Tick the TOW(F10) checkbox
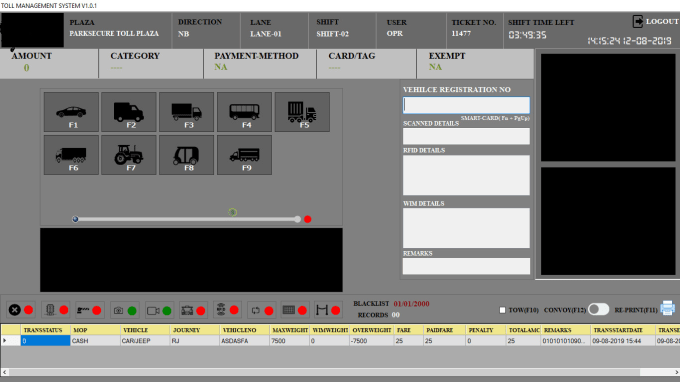Screen dimensions: 680x382 pos(502,310)
